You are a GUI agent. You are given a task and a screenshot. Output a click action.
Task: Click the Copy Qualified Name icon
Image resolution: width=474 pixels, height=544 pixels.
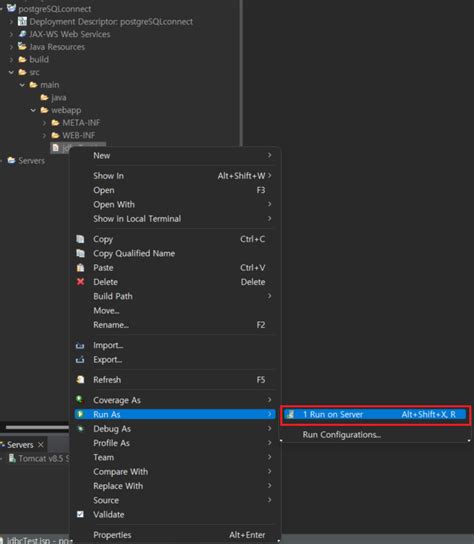pos(80,253)
